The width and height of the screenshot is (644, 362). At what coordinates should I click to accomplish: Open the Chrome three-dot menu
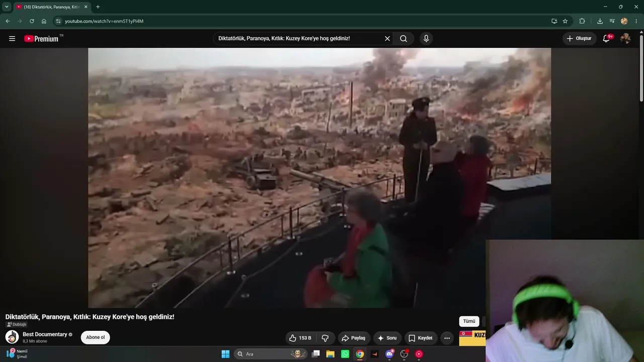[636, 21]
